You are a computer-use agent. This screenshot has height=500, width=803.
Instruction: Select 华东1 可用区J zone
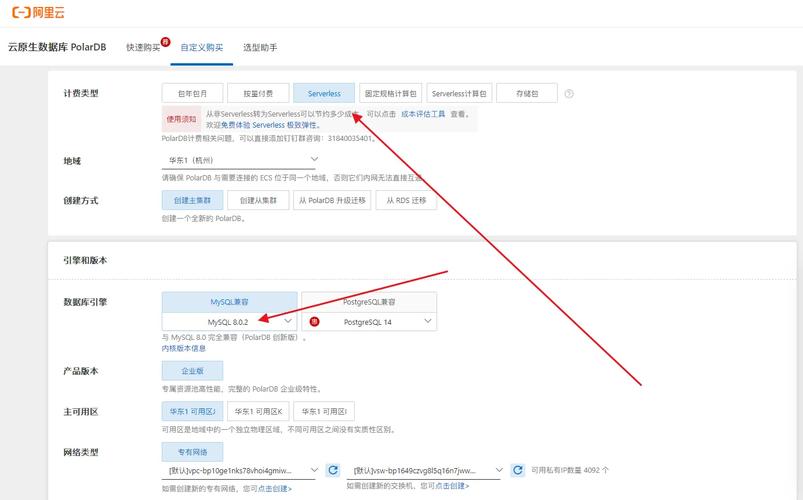(x=193, y=411)
